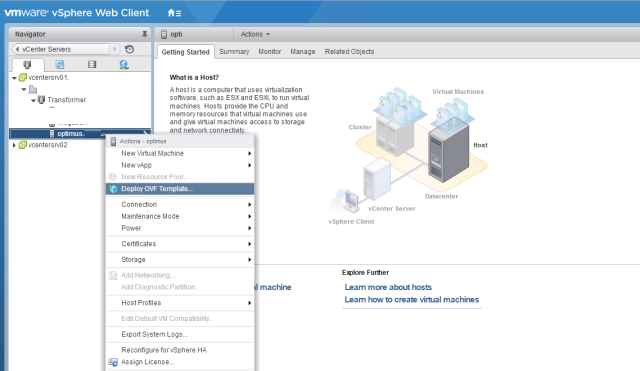The height and width of the screenshot is (371, 640).
Task: Open the Certificates menu entry
Action: click(x=180, y=244)
